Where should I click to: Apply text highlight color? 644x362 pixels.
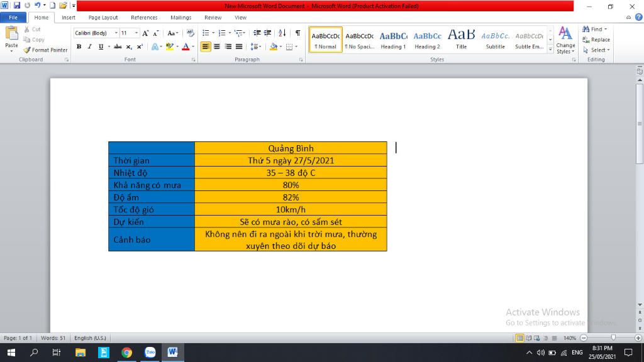170,47
